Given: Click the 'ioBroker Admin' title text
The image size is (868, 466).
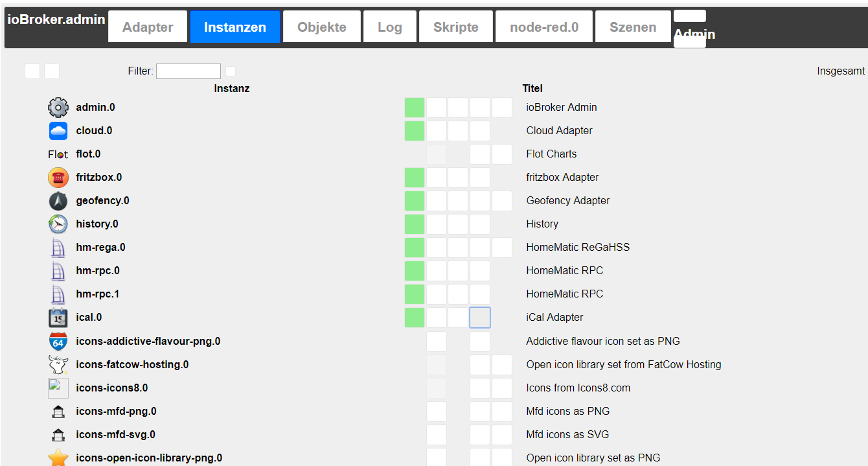Looking at the screenshot, I should [x=562, y=108].
